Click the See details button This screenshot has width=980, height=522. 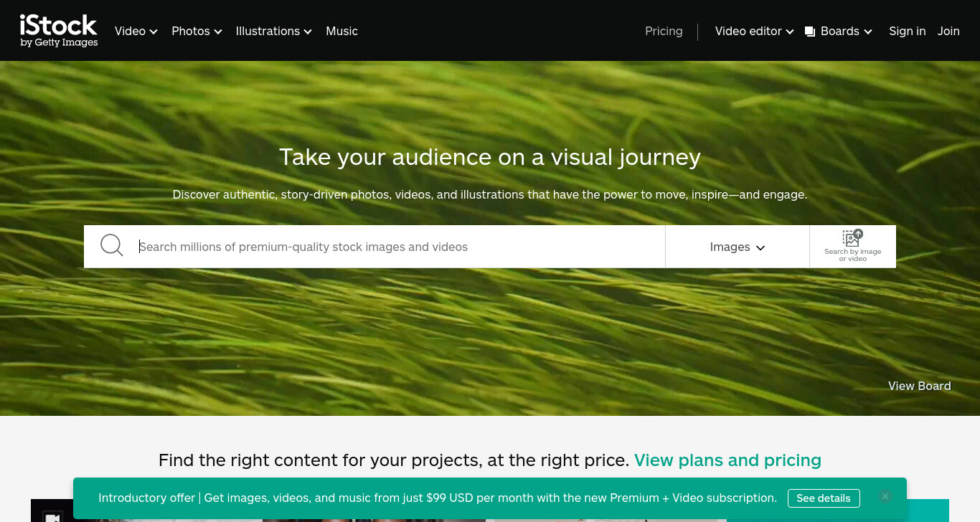click(x=824, y=498)
